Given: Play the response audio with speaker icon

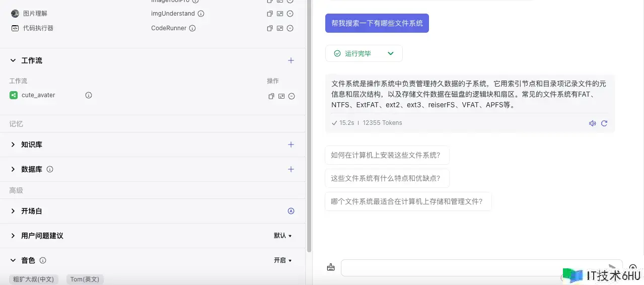Looking at the screenshot, I should [x=593, y=123].
